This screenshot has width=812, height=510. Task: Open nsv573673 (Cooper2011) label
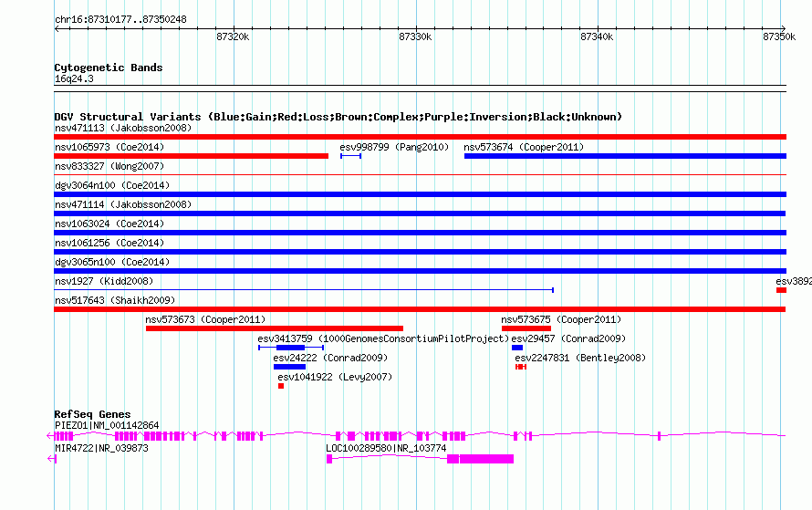(x=205, y=319)
